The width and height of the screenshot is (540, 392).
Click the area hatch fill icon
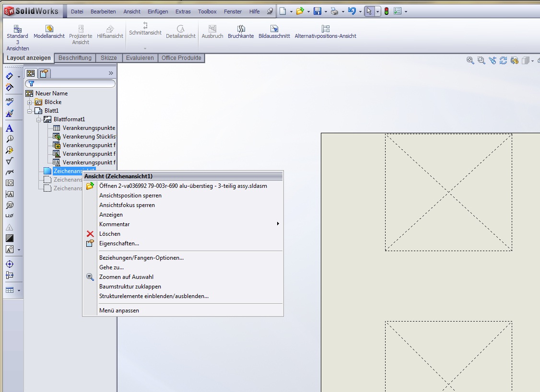pyautogui.click(x=10, y=238)
